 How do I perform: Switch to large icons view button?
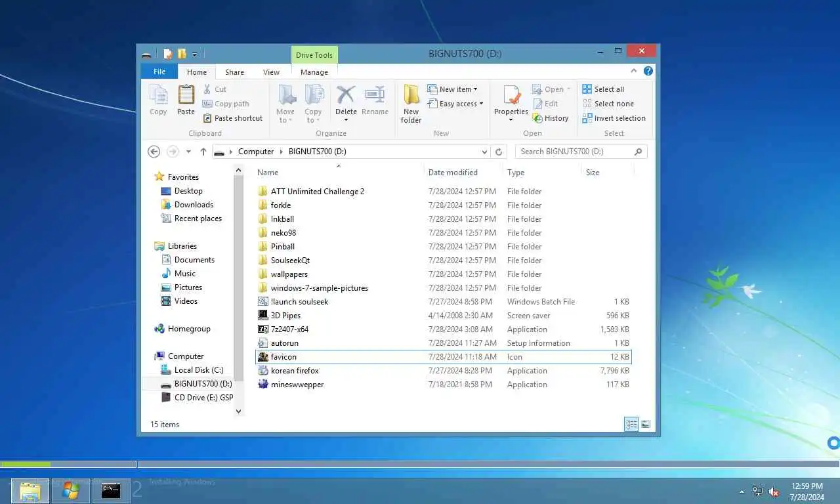tap(646, 425)
